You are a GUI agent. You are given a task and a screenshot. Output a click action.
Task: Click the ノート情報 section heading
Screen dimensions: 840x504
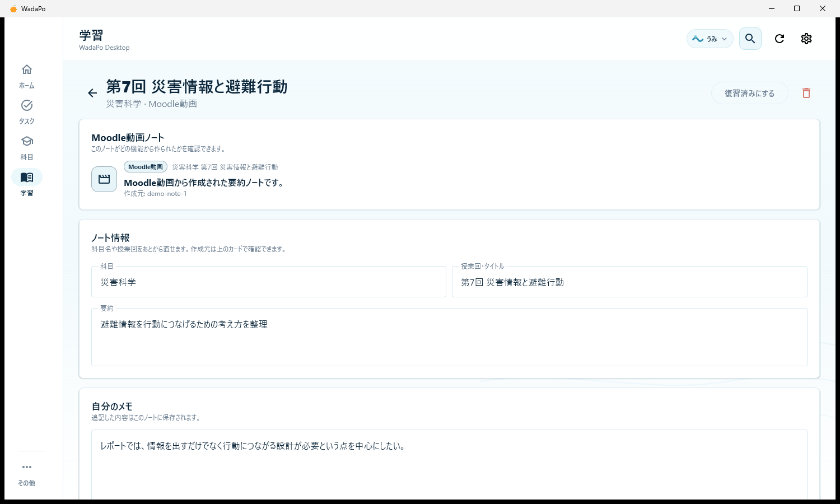[x=110, y=238]
